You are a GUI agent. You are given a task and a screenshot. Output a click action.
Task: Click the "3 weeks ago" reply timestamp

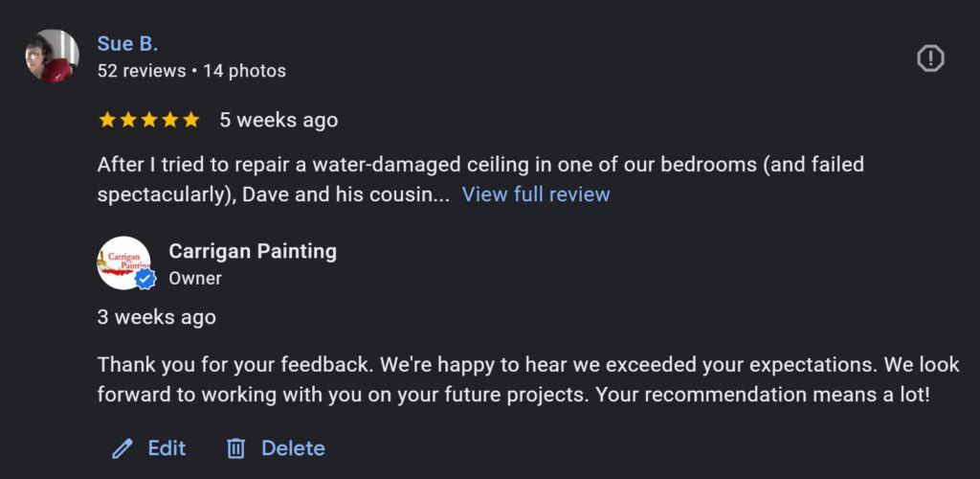(157, 317)
